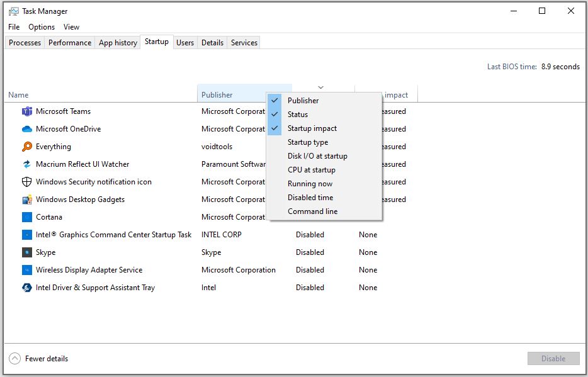This screenshot has width=588, height=377.
Task: Click the Disable button
Action: point(553,358)
